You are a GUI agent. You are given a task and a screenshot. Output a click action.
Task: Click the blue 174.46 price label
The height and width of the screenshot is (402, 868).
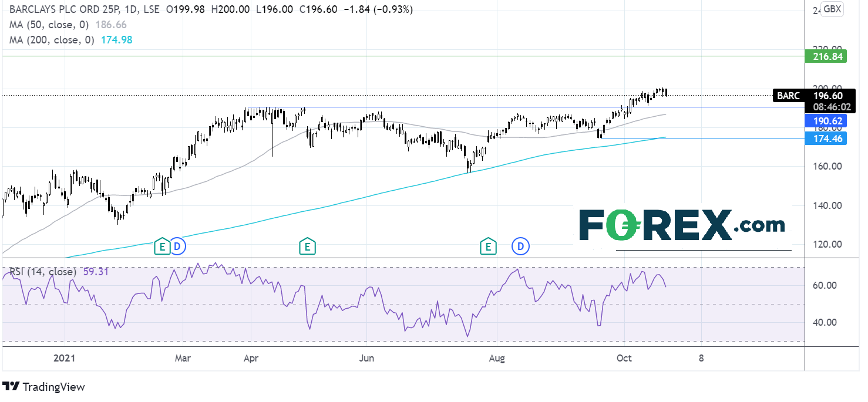click(825, 138)
